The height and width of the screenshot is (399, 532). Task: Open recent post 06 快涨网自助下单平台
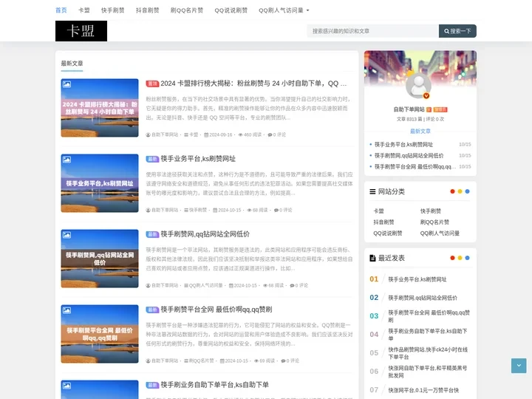click(428, 372)
